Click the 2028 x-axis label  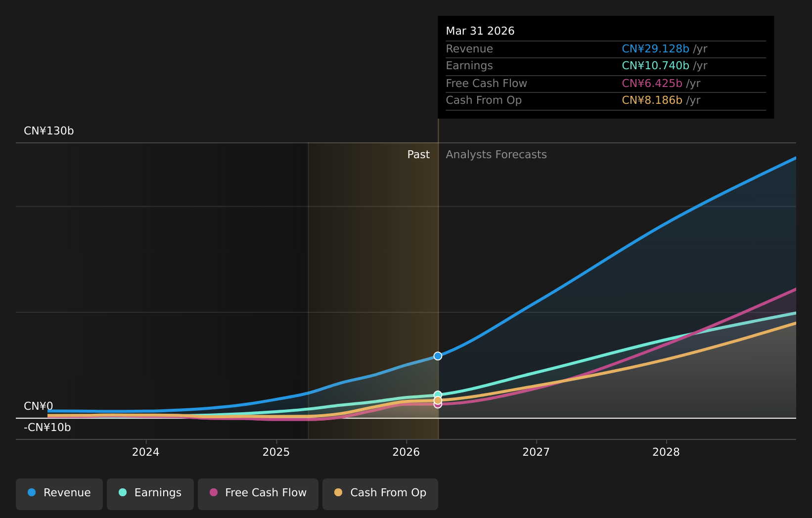click(x=666, y=452)
